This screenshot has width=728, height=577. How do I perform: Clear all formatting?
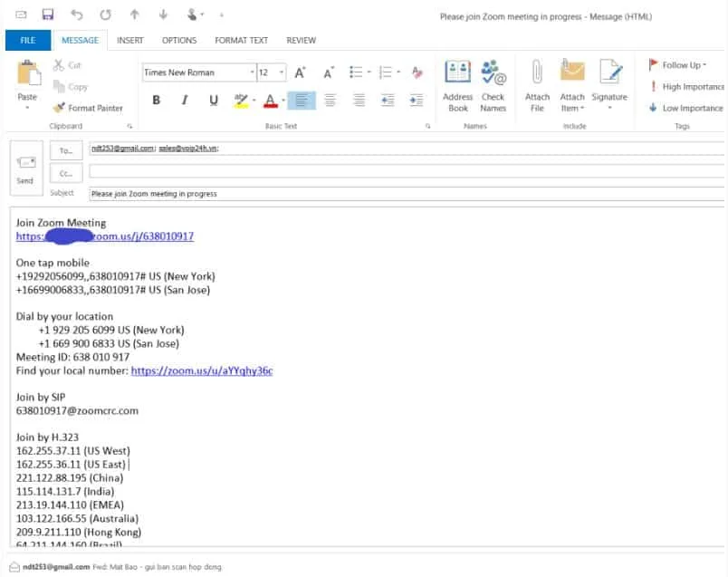click(417, 72)
